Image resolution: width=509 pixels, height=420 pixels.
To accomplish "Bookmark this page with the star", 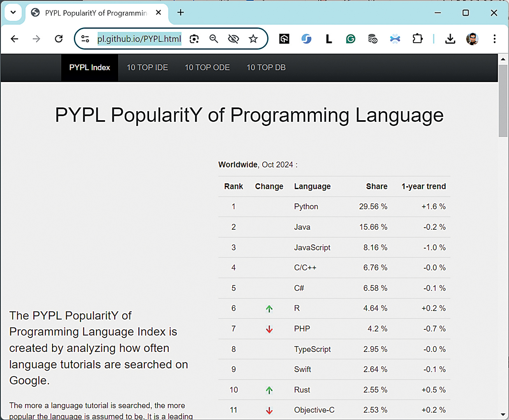I will pos(253,39).
